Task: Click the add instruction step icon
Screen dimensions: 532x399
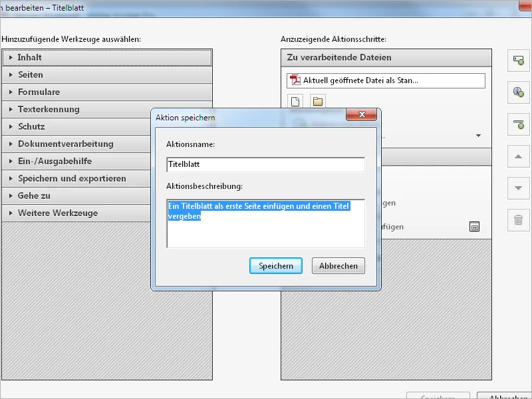Action: pyautogui.click(x=519, y=61)
